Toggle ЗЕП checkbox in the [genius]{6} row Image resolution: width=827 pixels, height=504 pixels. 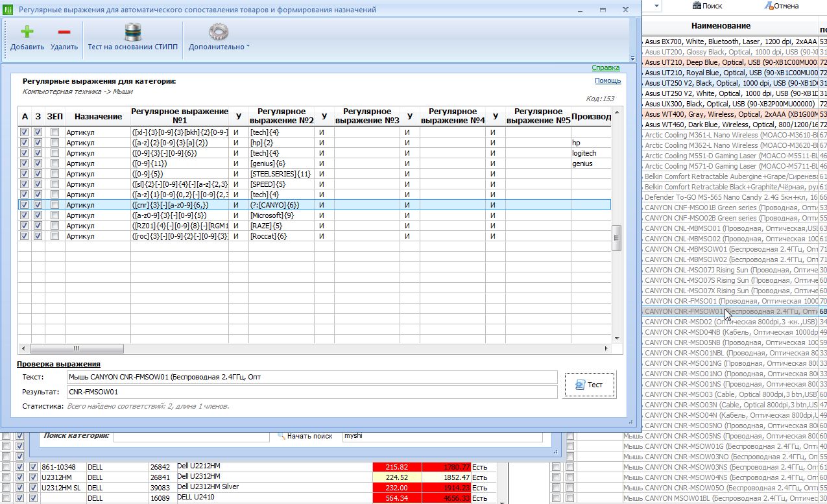tap(55, 163)
